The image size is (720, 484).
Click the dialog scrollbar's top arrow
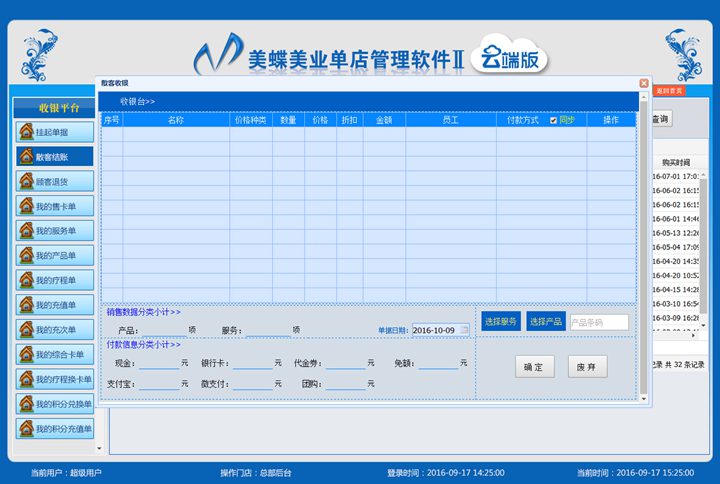pos(644,97)
